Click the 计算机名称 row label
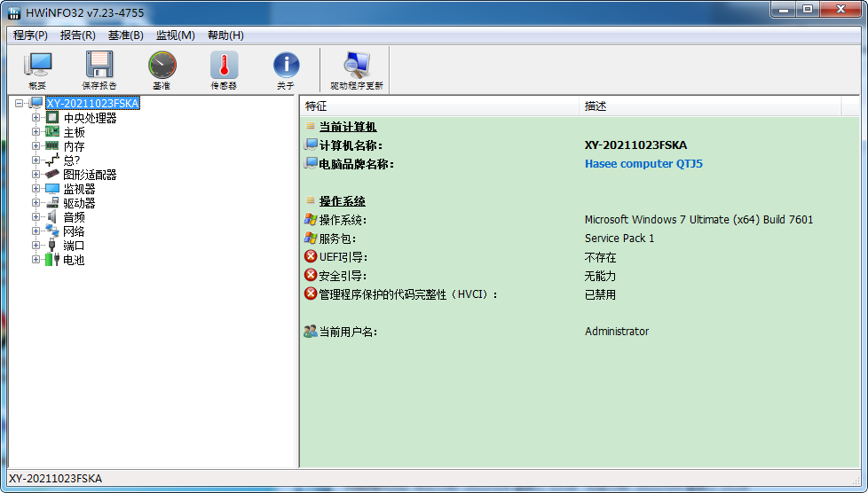 351,145
